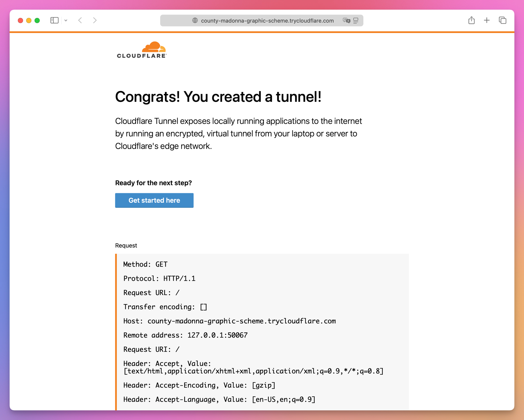This screenshot has height=420, width=524.
Task: Close the Safari window with red button
Action: click(20, 20)
